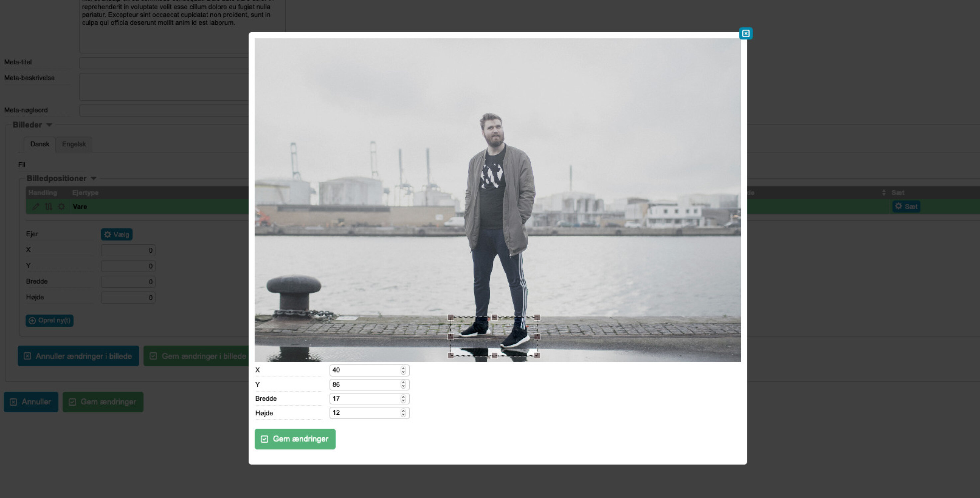
Task: Click the background Bredde position field
Action: pos(128,282)
